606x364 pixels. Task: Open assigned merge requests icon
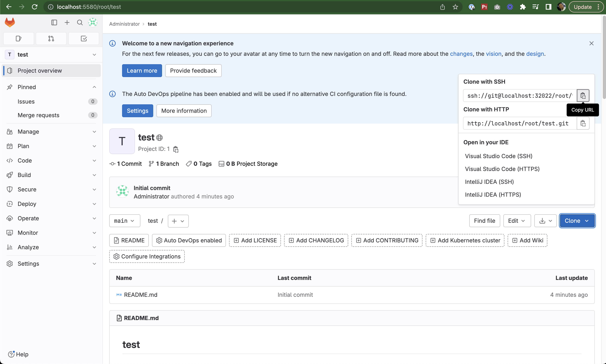tap(51, 39)
